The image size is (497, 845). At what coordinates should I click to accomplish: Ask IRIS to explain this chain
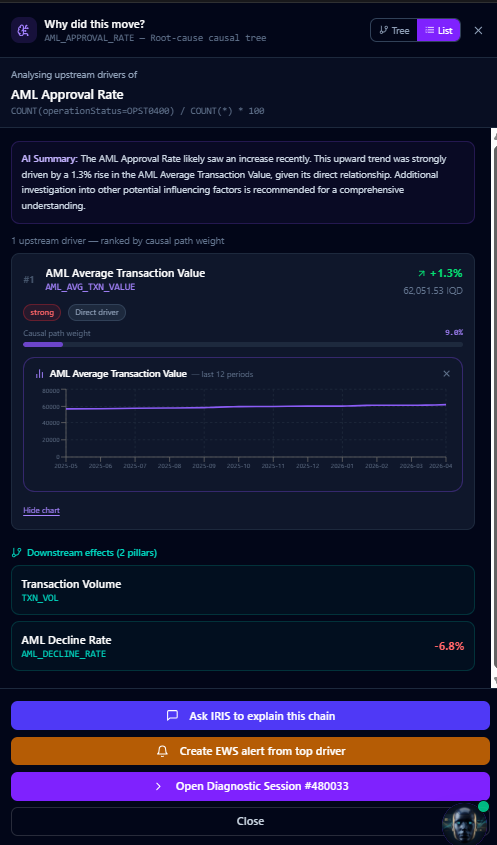click(x=250, y=716)
